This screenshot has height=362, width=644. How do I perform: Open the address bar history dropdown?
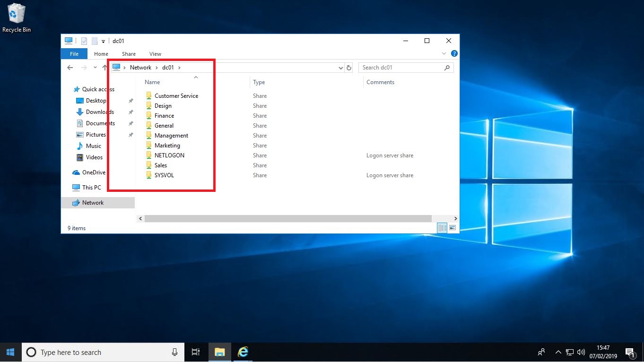[340, 68]
